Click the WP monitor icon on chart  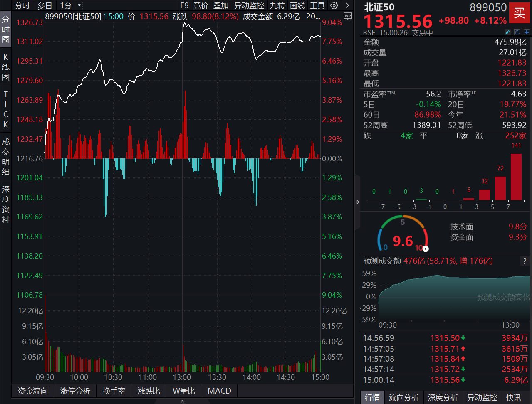pos(348,17)
